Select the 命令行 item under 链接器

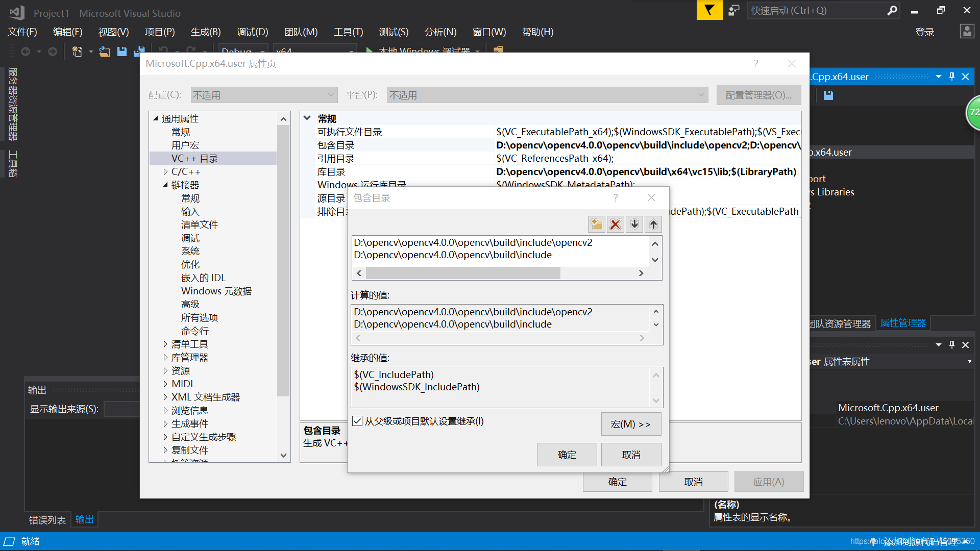(194, 331)
